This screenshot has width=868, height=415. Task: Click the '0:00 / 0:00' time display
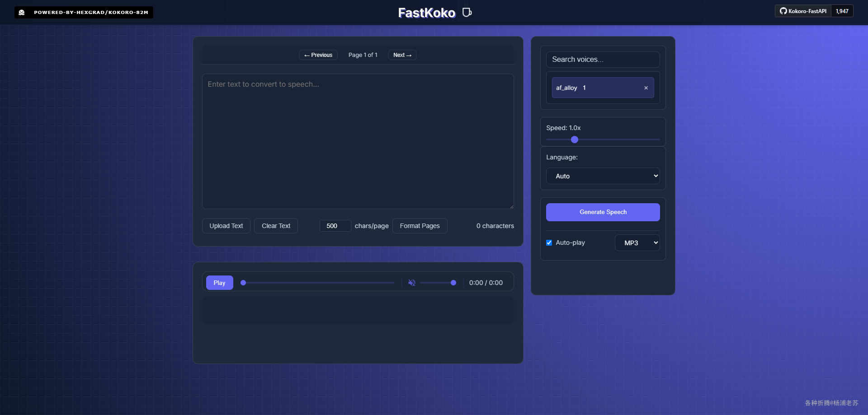(x=486, y=283)
